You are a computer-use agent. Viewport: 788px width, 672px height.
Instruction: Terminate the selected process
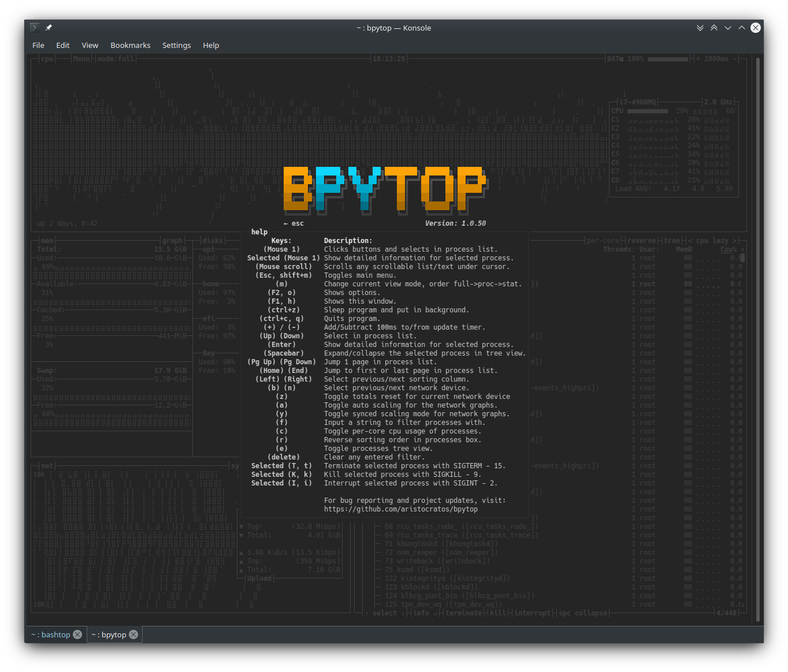[x=463, y=613]
